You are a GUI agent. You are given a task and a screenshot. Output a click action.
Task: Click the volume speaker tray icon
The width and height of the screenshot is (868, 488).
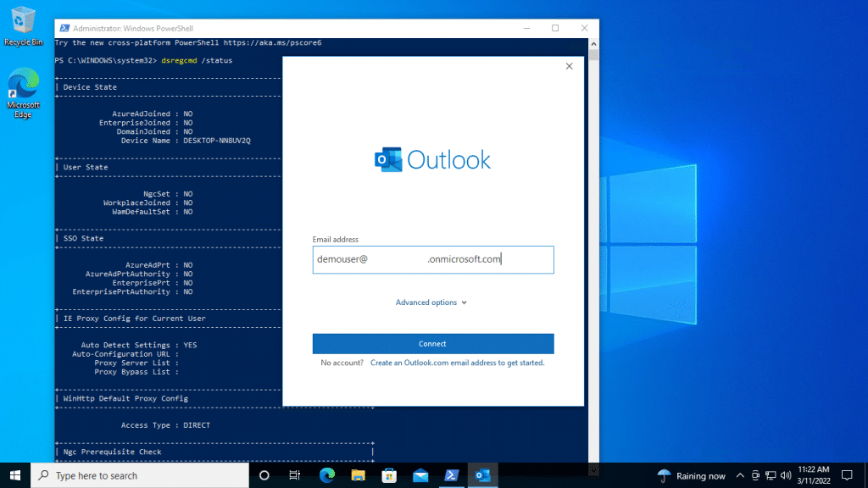pos(786,475)
